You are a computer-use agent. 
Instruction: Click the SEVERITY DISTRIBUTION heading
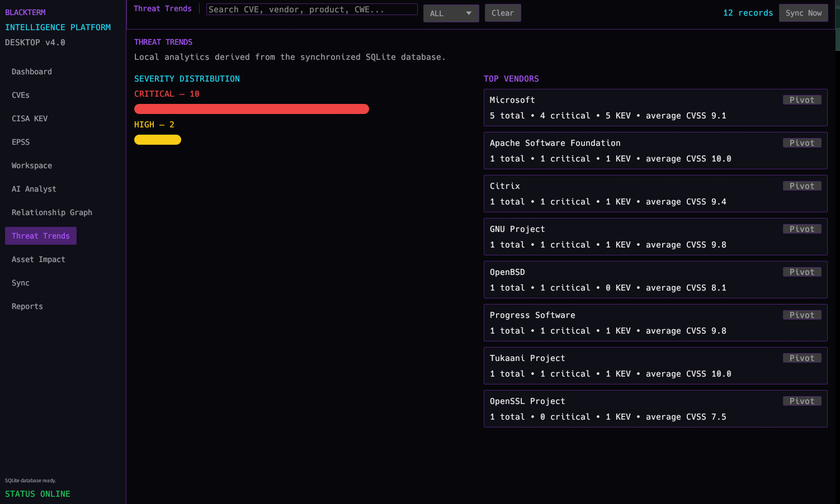[187, 79]
